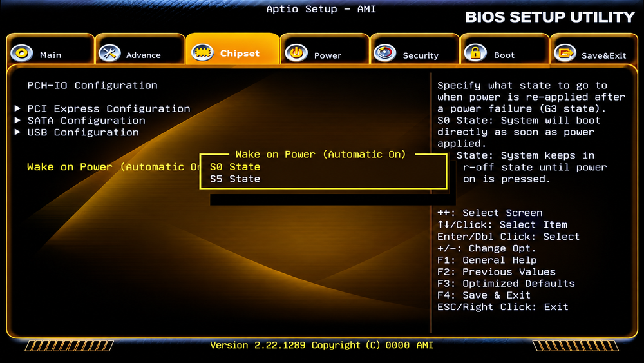Select S0 State in popup

click(x=235, y=167)
